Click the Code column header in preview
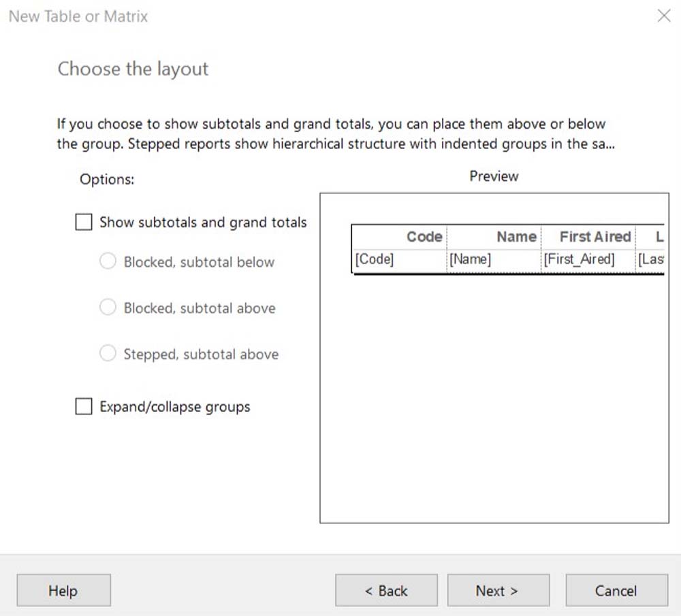Screen dimensions: 681x616 424,237
